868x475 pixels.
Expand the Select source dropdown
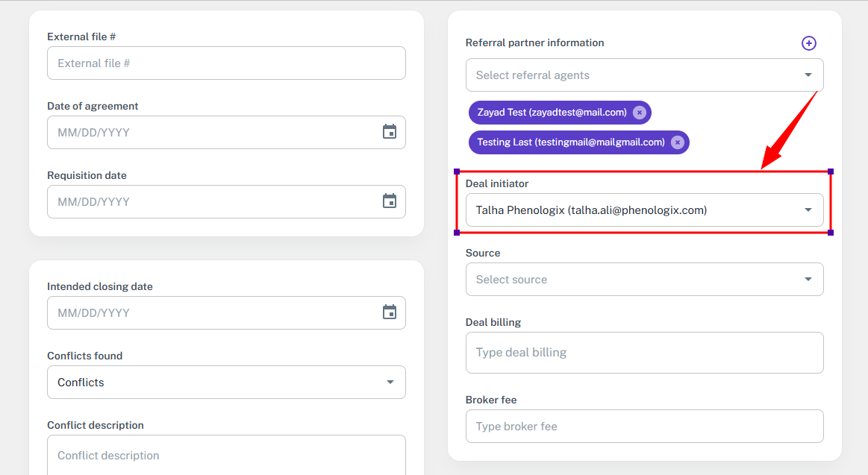pos(808,280)
